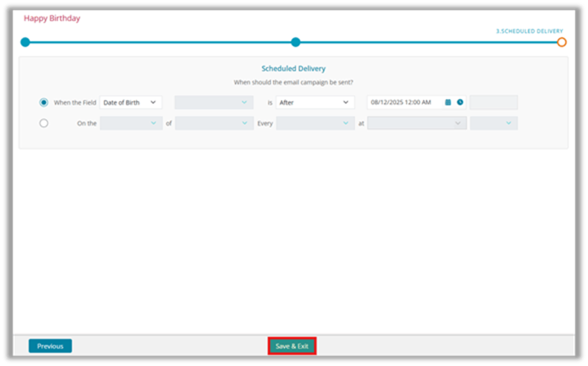Open the Date of Birth field dropdown

130,102
